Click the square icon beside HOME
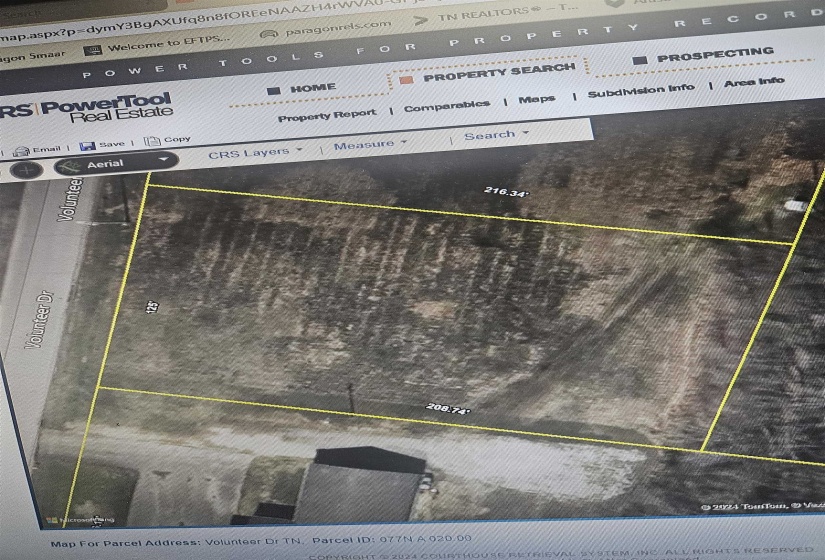Screen dimensions: 825x560 point(273,90)
